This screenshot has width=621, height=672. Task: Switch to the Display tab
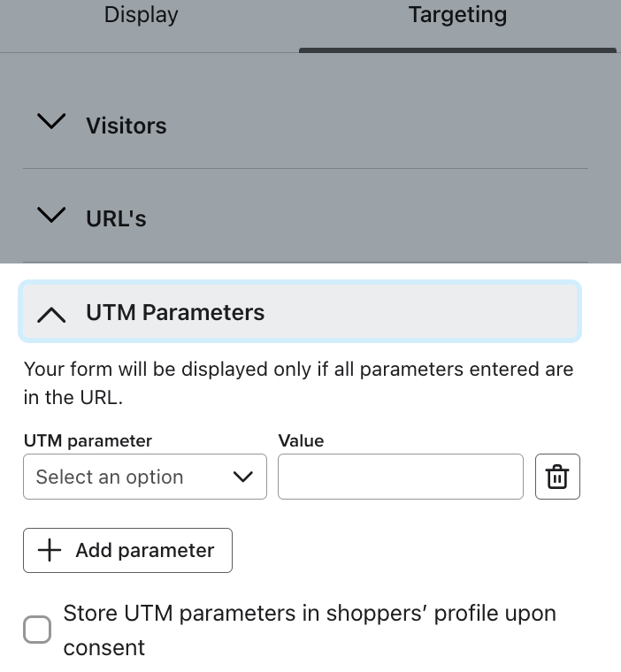142,15
